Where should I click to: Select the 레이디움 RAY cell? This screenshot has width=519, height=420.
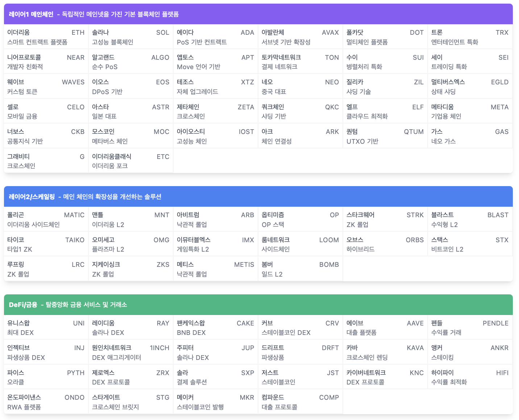131,328
